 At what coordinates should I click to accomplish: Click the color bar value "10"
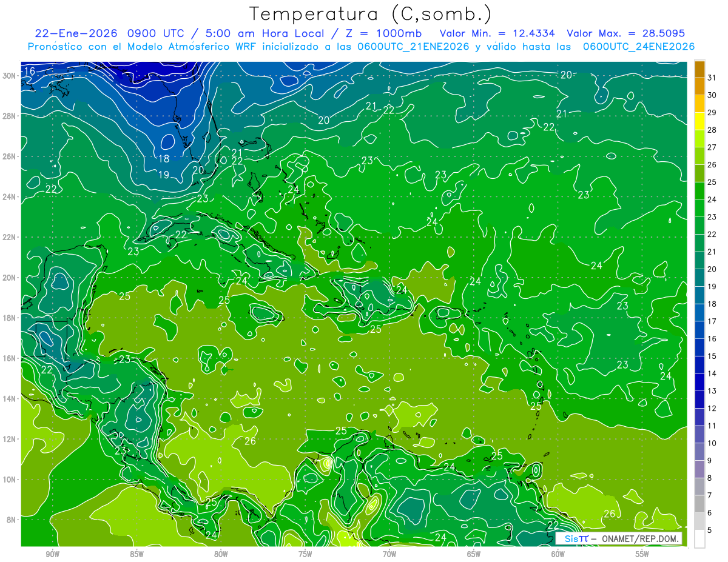click(x=712, y=443)
